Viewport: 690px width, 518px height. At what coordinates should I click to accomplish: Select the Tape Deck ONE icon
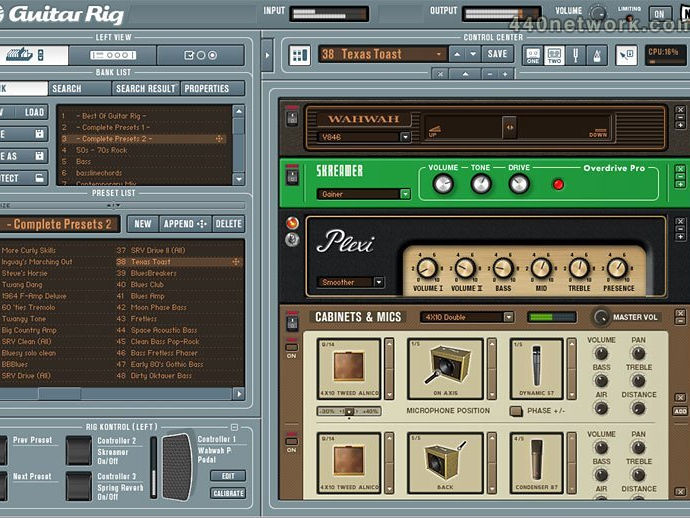pos(533,56)
